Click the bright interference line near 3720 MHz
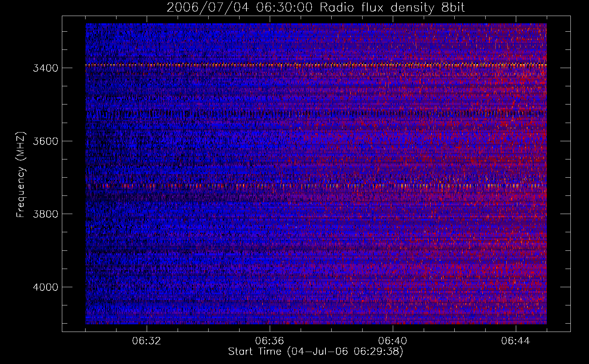589x364 pixels. click(x=316, y=186)
